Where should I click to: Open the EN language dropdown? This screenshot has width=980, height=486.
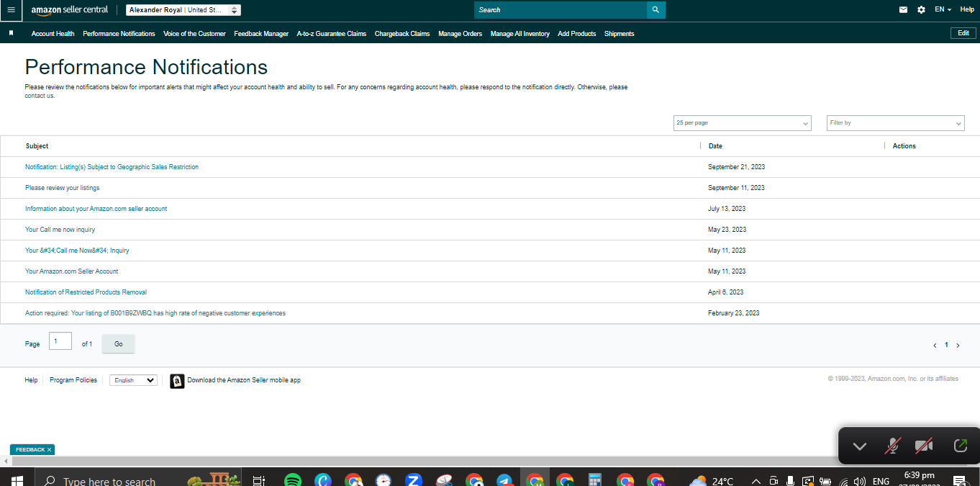[943, 9]
